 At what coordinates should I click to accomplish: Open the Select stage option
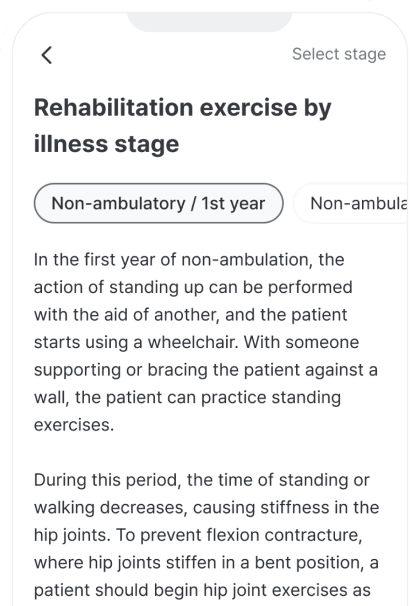pyautogui.click(x=339, y=54)
